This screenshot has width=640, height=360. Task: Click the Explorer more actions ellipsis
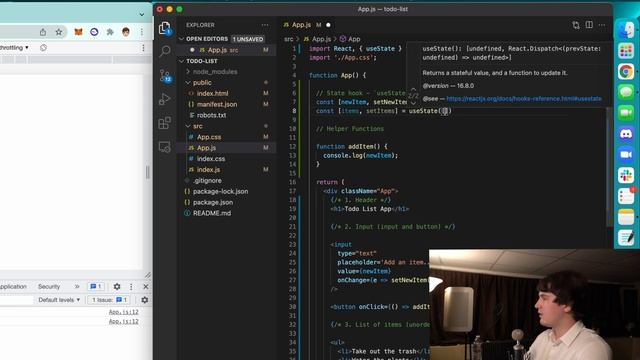[x=265, y=25]
